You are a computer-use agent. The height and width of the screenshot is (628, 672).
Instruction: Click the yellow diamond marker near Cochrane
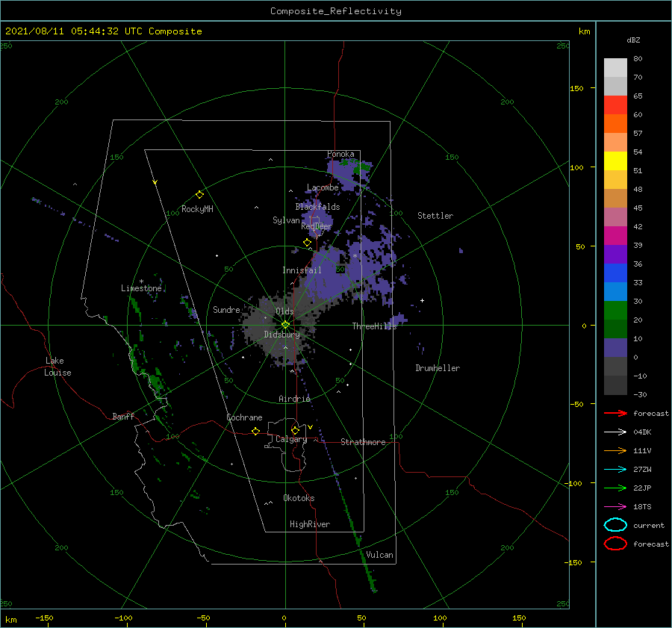(x=255, y=432)
